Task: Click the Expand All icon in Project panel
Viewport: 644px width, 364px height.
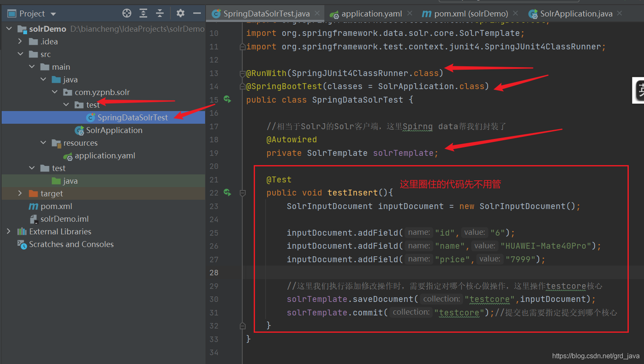Action: [143, 13]
